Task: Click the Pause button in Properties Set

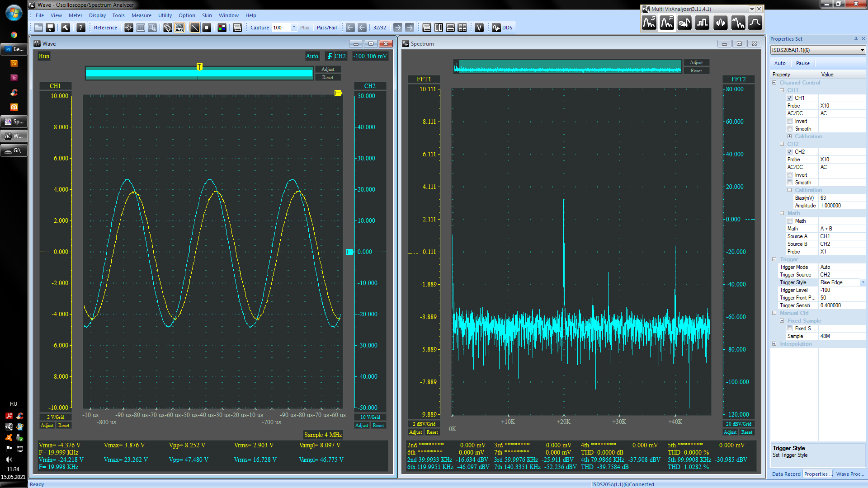Action: click(802, 63)
